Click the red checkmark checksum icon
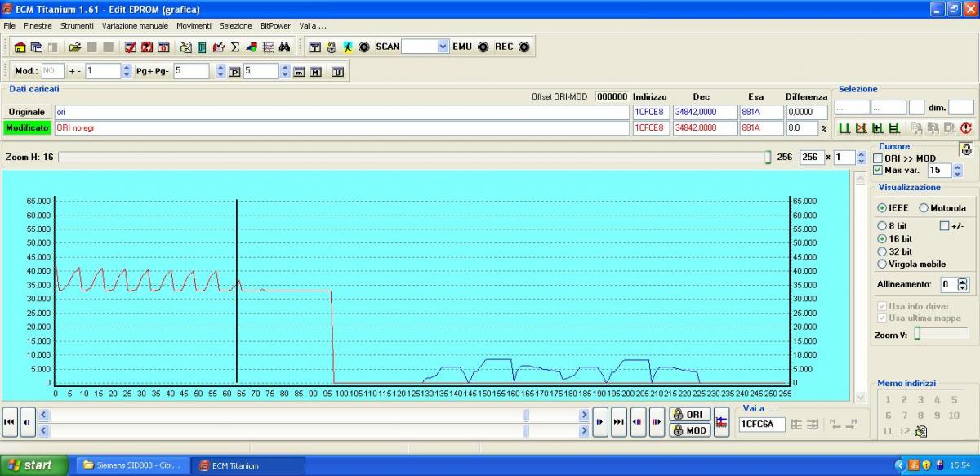The width and height of the screenshot is (980, 476). click(131, 47)
